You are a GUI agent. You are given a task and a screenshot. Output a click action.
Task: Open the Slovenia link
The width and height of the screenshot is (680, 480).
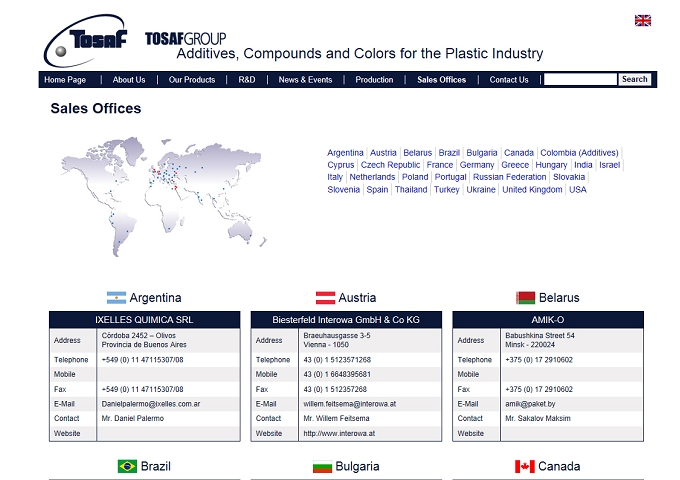coord(343,189)
